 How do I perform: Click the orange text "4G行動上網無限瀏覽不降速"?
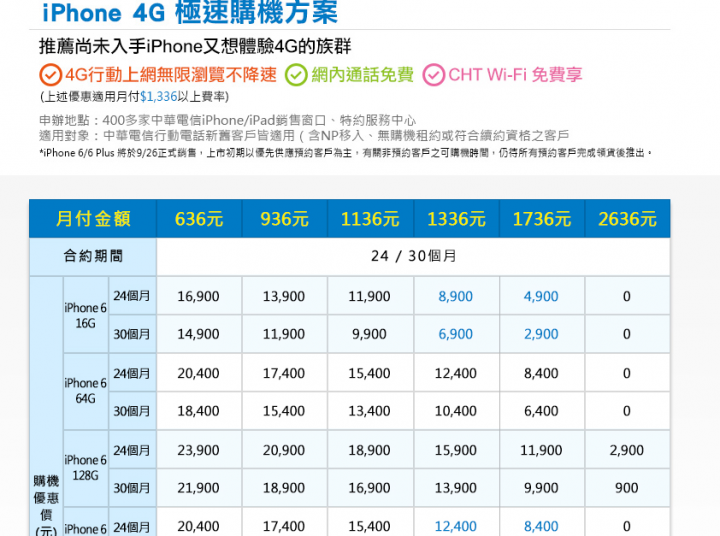coord(171,75)
